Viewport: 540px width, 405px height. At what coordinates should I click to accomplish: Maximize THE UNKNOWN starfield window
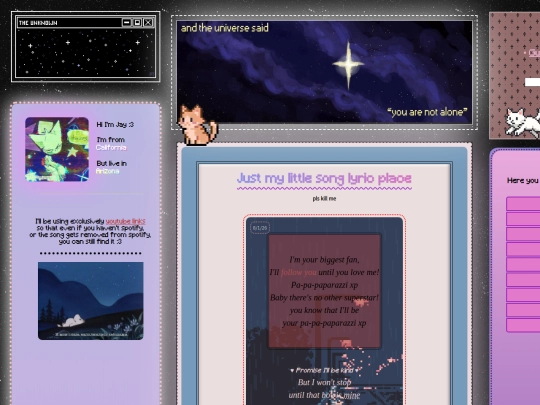[137, 23]
